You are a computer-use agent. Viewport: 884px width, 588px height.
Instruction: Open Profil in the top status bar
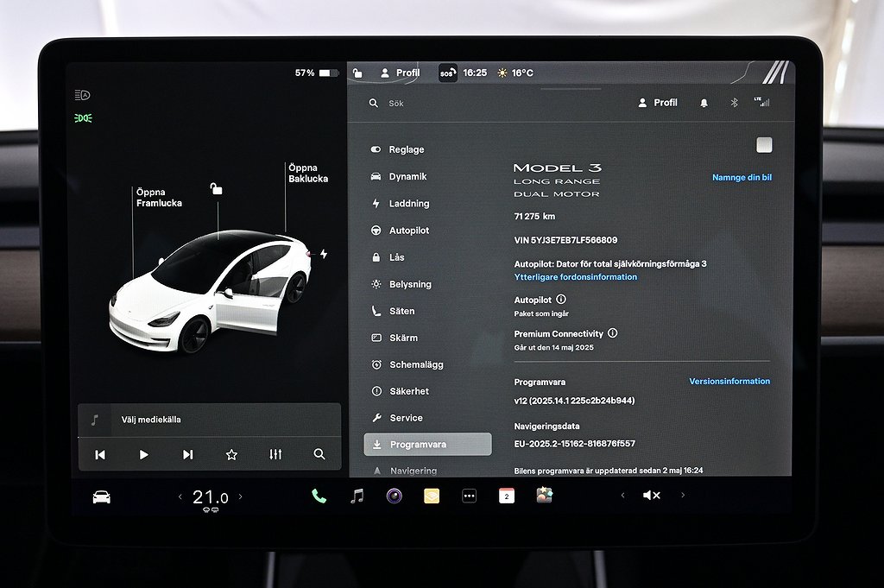401,73
